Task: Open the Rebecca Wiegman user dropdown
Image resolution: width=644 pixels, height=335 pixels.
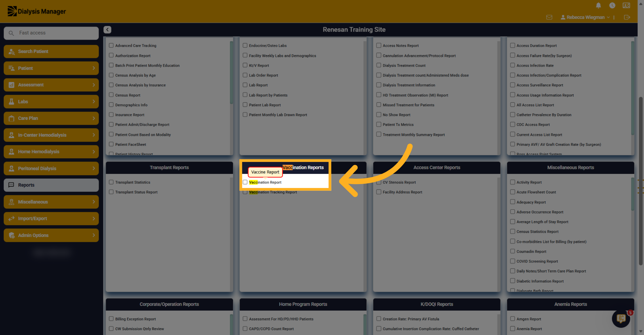Action: click(585, 17)
